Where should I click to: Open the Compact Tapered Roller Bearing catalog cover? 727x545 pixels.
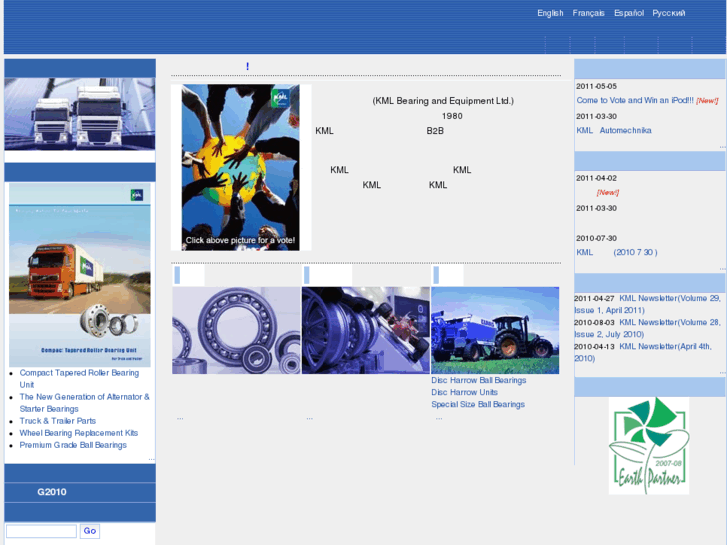(80, 274)
